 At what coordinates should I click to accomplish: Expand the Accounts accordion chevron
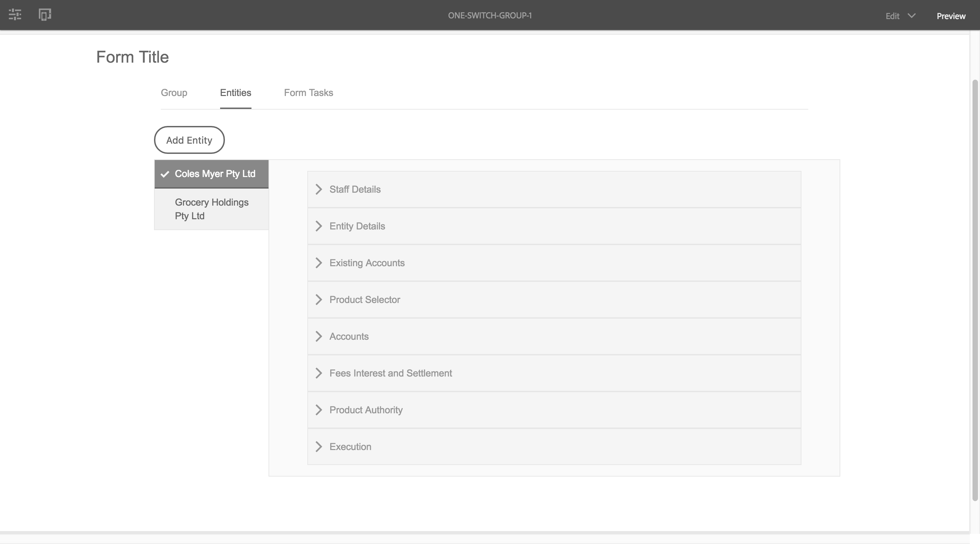pyautogui.click(x=319, y=336)
